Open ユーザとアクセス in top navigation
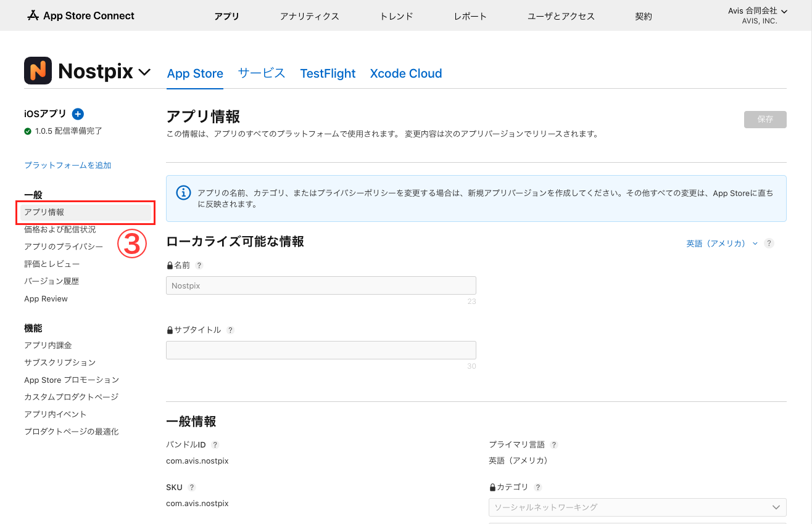 coord(561,17)
